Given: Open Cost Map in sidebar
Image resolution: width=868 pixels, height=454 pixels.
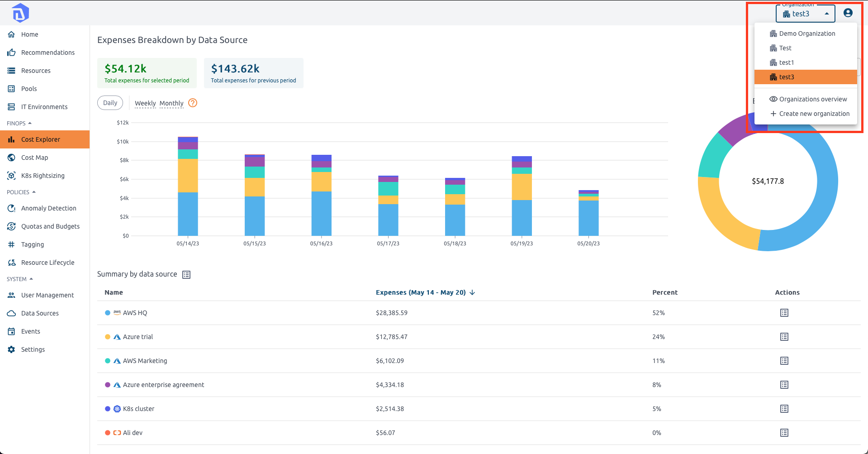Looking at the screenshot, I should (x=34, y=158).
